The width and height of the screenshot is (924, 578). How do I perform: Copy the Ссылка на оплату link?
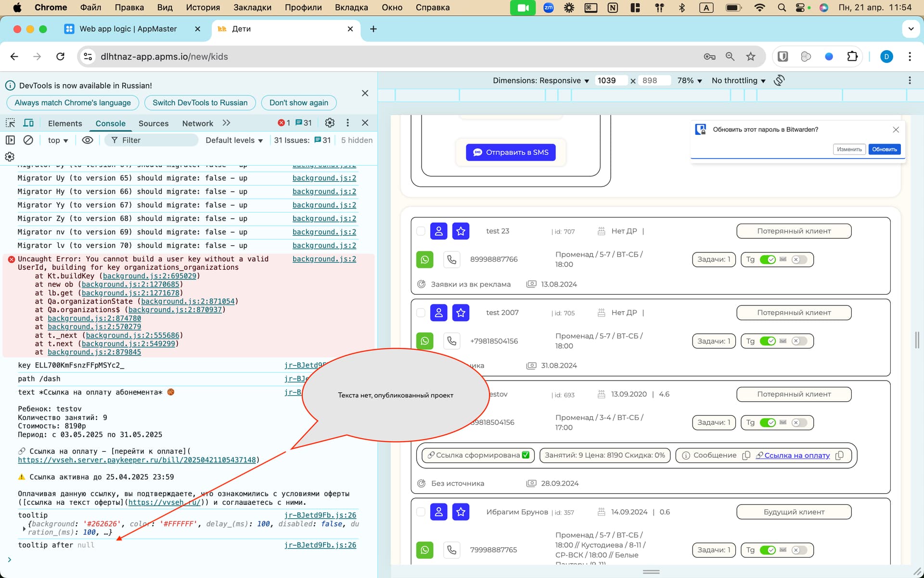click(839, 455)
